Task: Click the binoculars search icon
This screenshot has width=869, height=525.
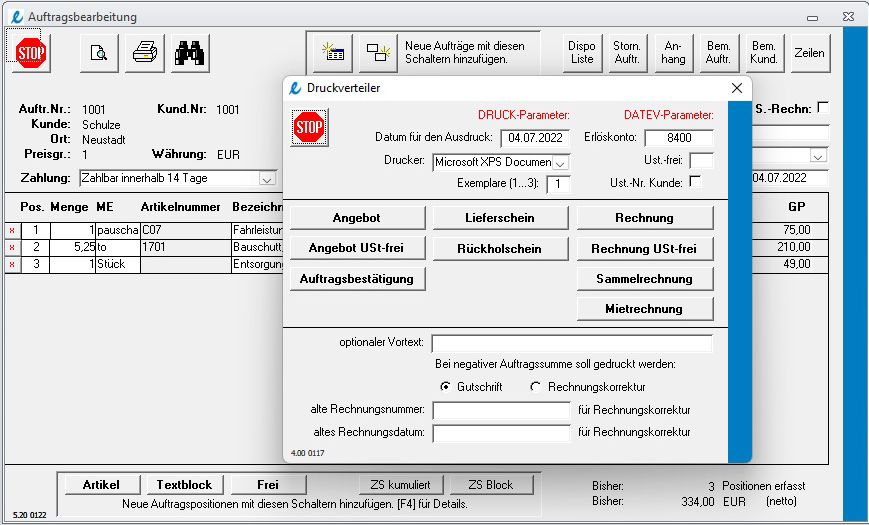Action: (x=190, y=53)
